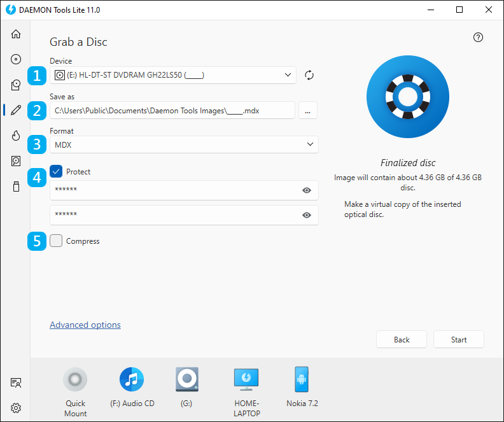This screenshot has width=504, height=422.
Task: Reveal the first password with eye icon
Action: 307,190
